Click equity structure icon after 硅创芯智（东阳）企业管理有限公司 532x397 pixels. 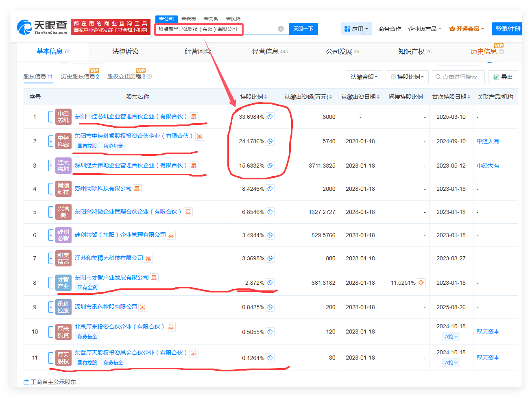[x=171, y=235]
